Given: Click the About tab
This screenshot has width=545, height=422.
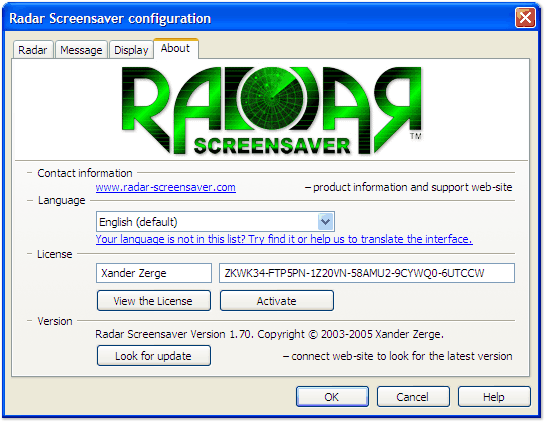Looking at the screenshot, I should click(x=176, y=48).
